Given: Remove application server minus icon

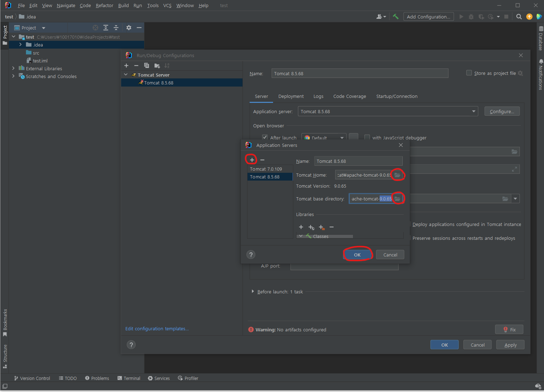Looking at the screenshot, I should click(262, 160).
